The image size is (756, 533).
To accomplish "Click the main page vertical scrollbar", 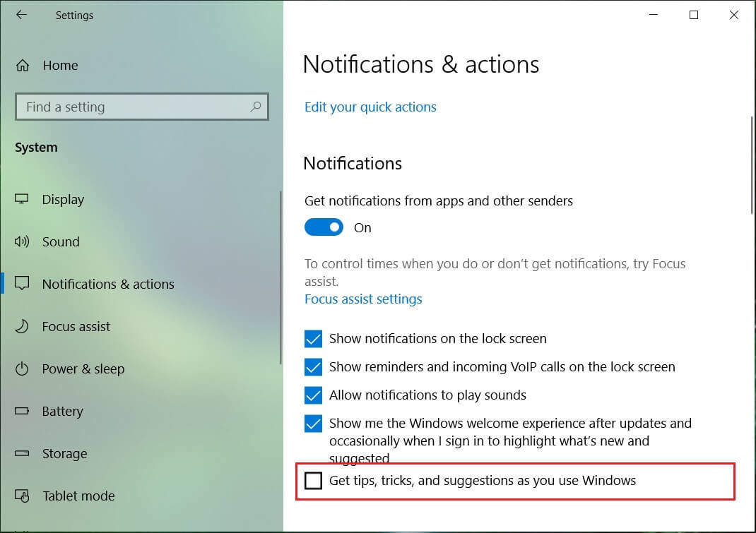I will pyautogui.click(x=752, y=164).
